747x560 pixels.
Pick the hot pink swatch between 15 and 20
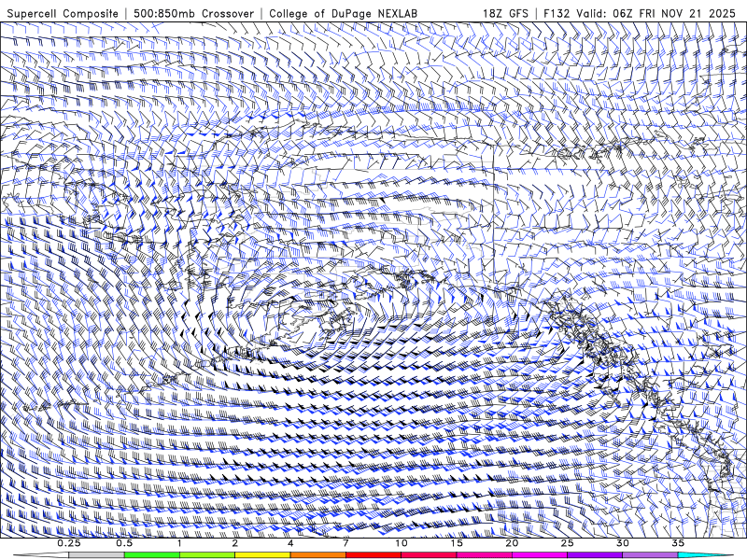484,555
